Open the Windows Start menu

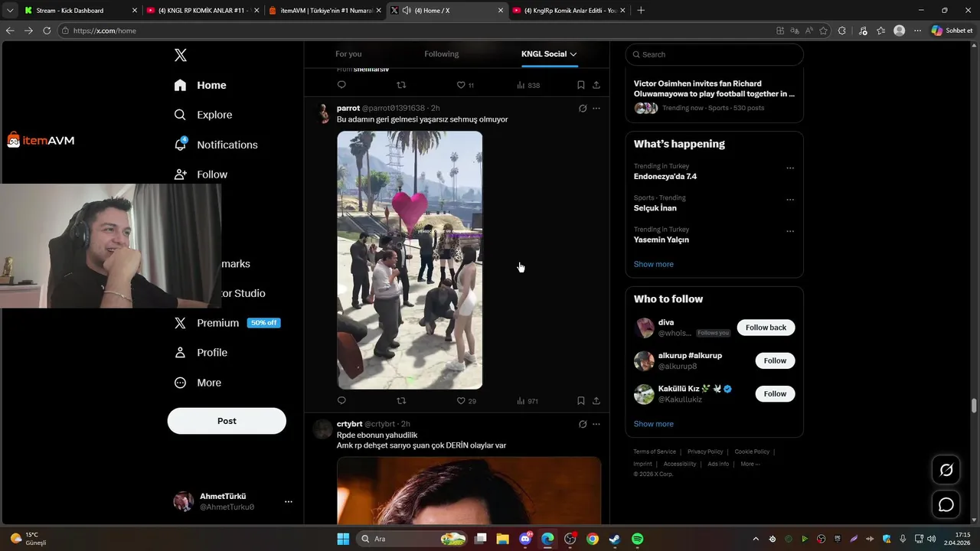coord(343,539)
